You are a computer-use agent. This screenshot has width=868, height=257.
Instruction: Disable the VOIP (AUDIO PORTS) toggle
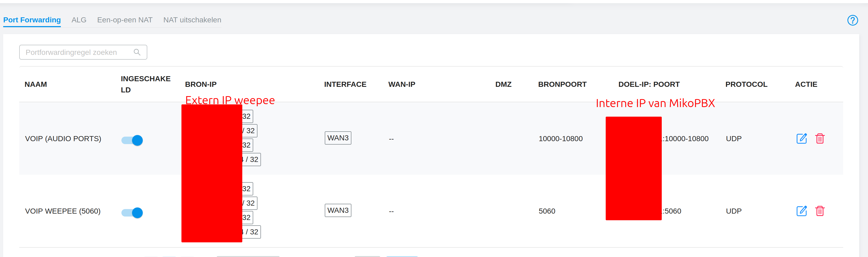(x=132, y=140)
